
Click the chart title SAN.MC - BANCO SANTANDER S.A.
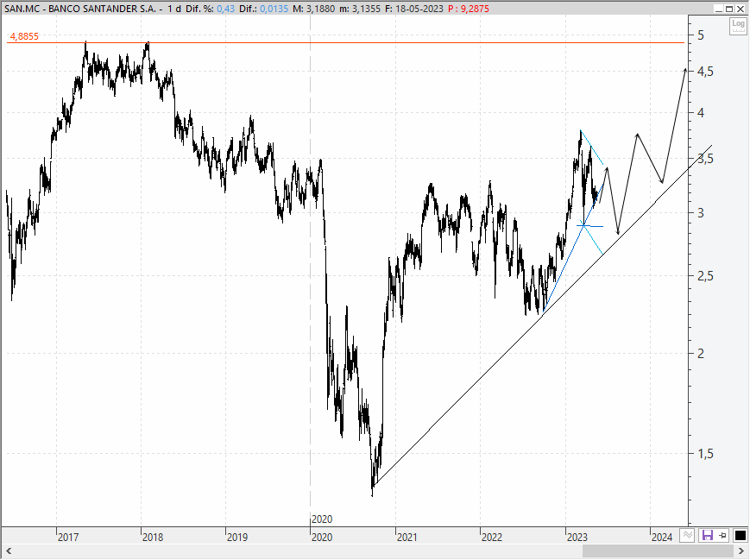[x=80, y=9]
